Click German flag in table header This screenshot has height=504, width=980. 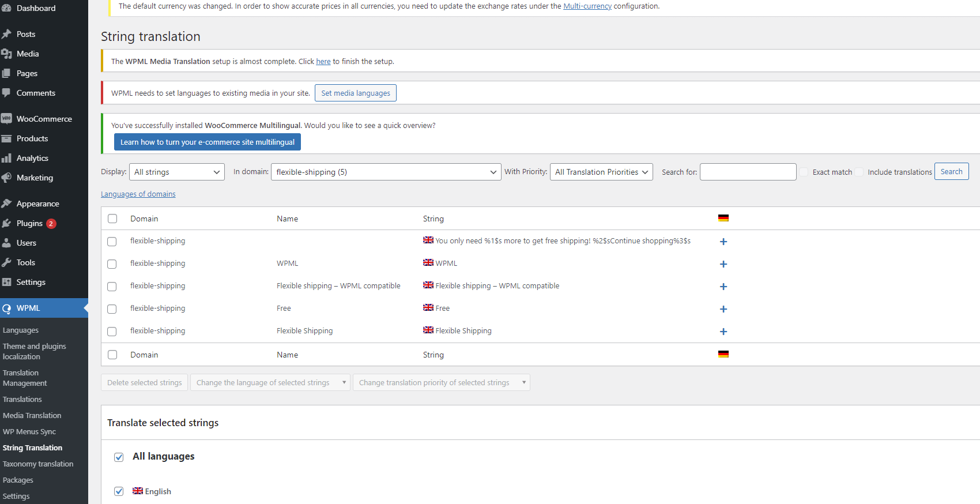723,218
